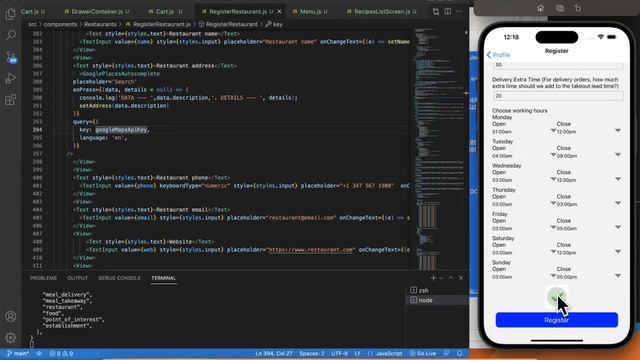Viewport: 640px width, 360px height.
Task: Click the compare changes icon in the editor toolbar
Action: 436,11
